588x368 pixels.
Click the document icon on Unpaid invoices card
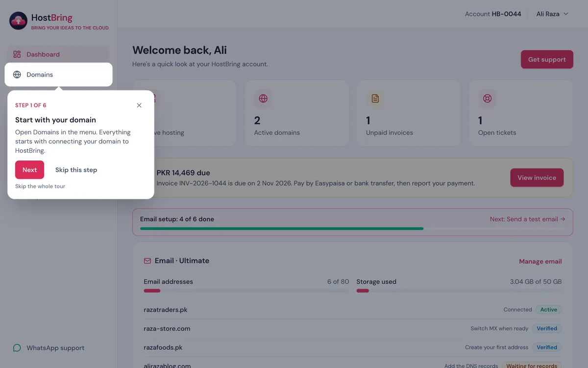tap(375, 99)
